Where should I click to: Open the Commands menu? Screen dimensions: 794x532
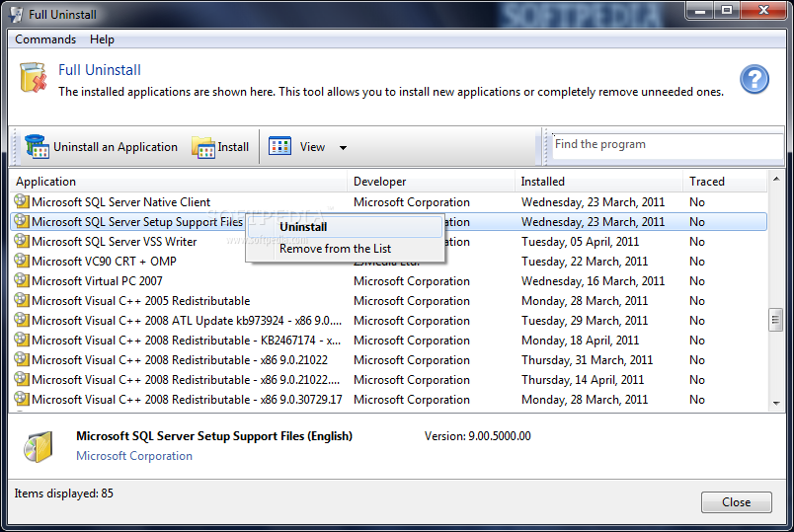point(45,39)
